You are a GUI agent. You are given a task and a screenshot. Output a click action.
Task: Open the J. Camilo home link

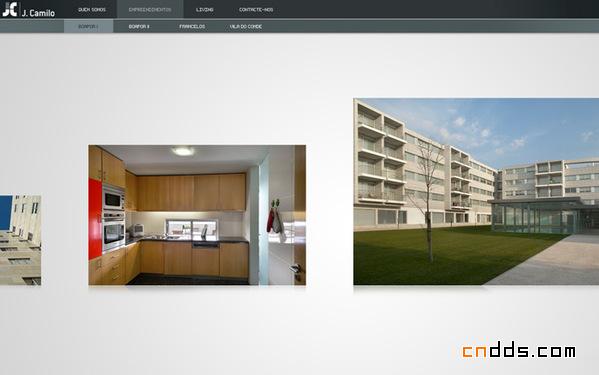38,13
